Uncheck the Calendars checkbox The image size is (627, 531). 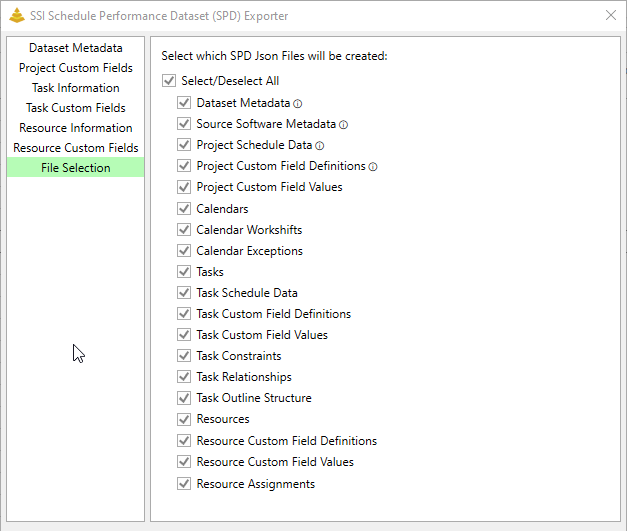point(184,208)
